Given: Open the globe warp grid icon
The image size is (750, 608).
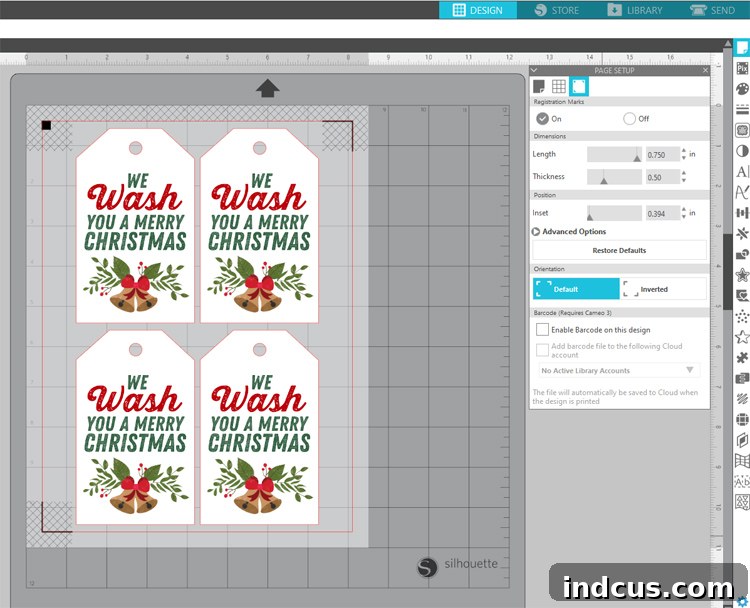Looking at the screenshot, I should point(742,420).
